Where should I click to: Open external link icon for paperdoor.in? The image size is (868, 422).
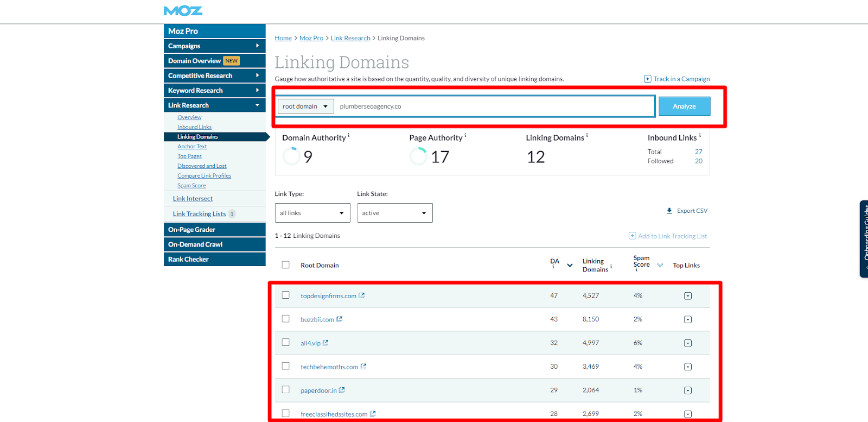(x=342, y=390)
